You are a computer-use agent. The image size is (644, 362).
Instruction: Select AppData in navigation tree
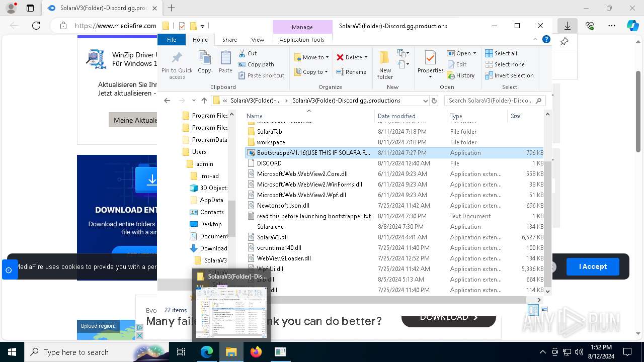point(206,200)
